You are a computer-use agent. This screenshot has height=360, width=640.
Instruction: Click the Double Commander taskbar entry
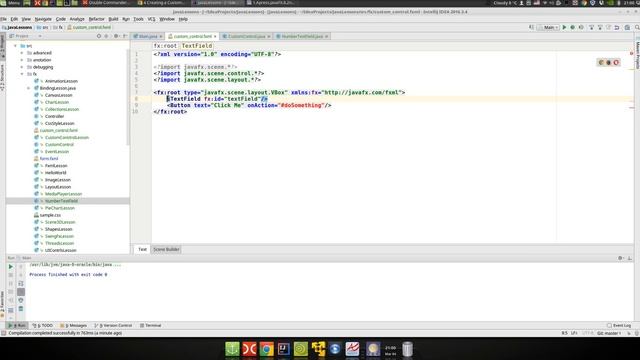(106, 3)
